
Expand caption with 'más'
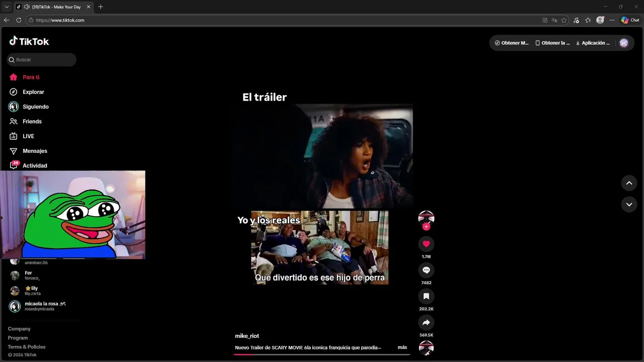pos(402,347)
